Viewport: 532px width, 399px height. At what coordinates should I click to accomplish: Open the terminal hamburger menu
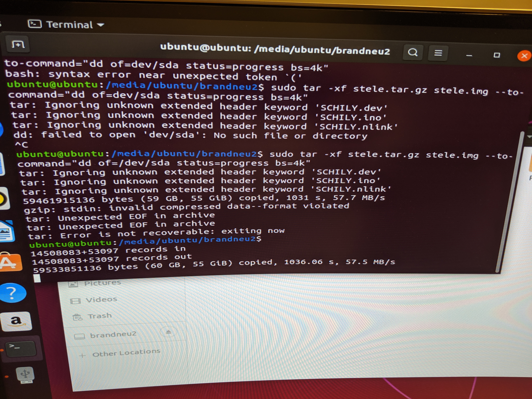[438, 53]
